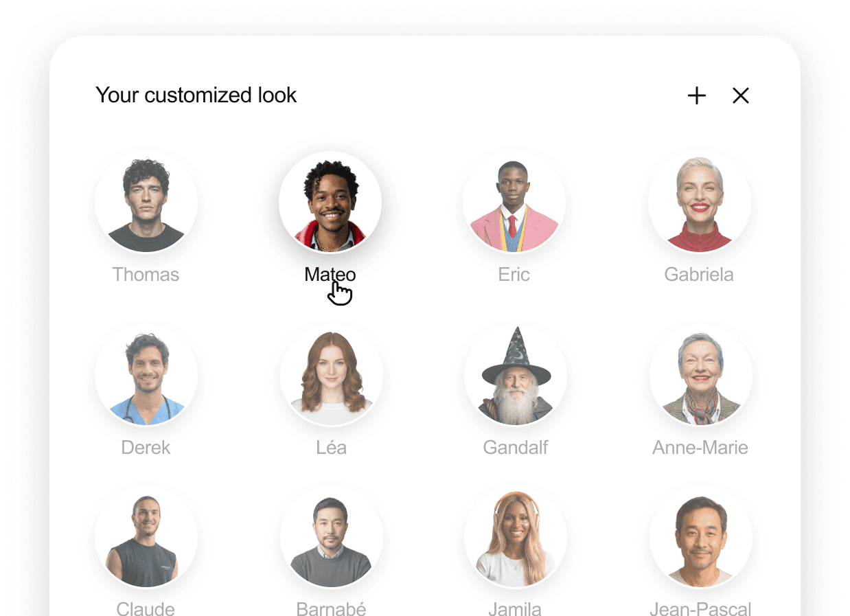Viewport: 850px width, 616px height.
Task: Select Gabriela avatar portrait
Action: point(700,202)
